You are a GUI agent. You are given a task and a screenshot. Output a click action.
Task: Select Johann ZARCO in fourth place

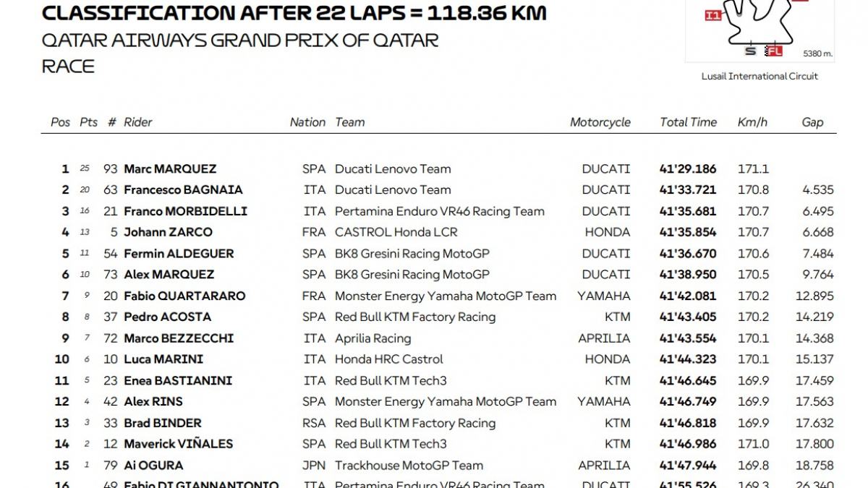coord(168,232)
